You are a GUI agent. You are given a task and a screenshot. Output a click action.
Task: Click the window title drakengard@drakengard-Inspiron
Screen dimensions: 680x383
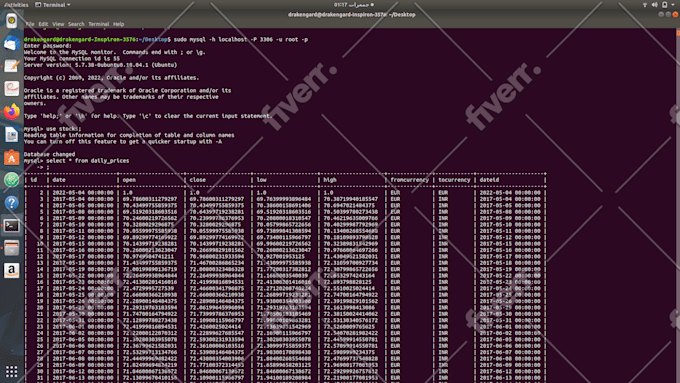[x=351, y=14]
